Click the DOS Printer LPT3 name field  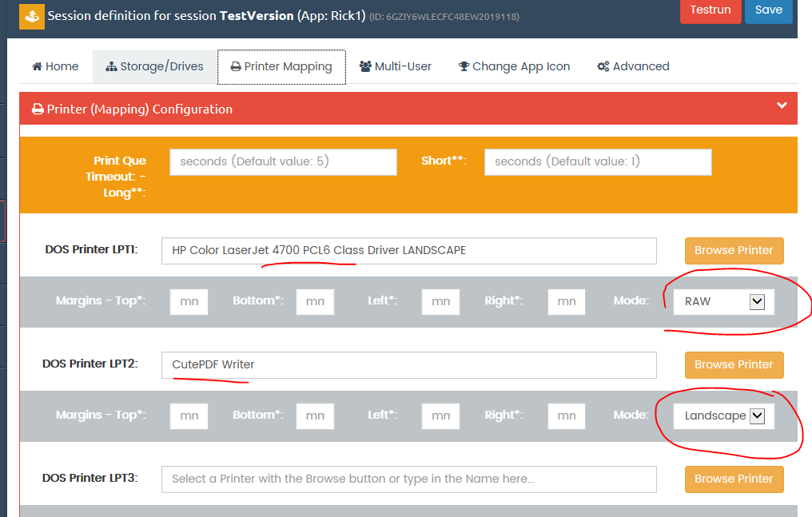coord(409,479)
